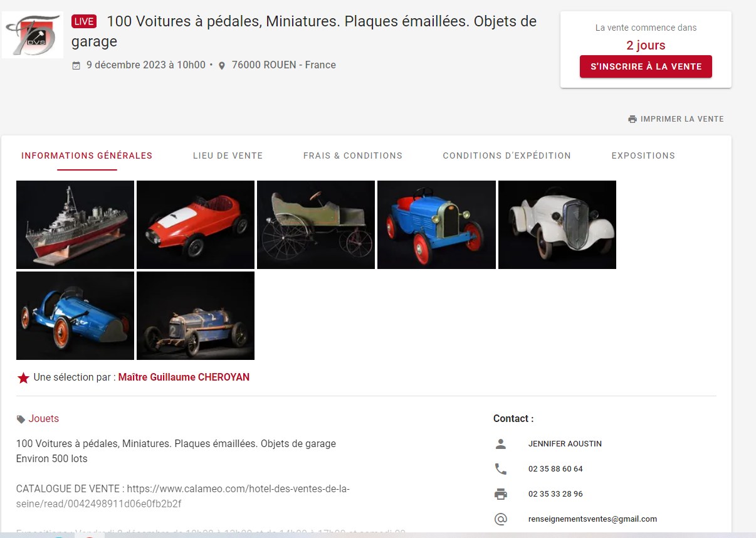Viewport: 756px width, 538px height.
Task: Open the Conditions d'expédition tab
Action: (507, 156)
